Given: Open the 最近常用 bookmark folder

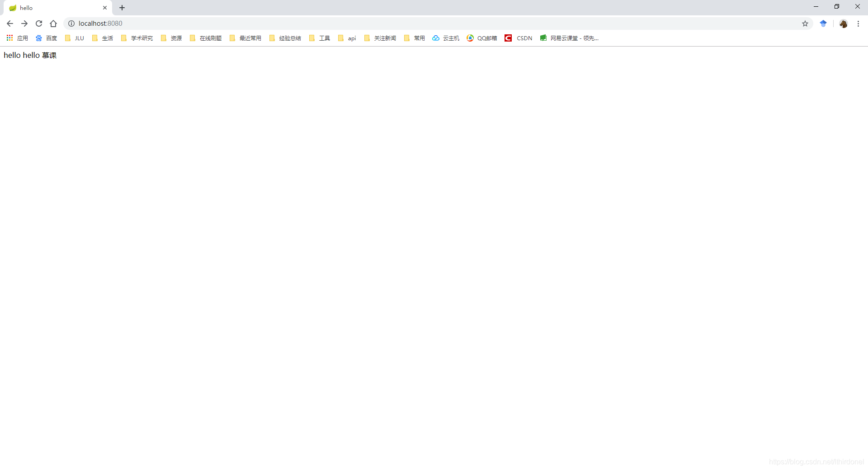Looking at the screenshot, I should tap(245, 38).
